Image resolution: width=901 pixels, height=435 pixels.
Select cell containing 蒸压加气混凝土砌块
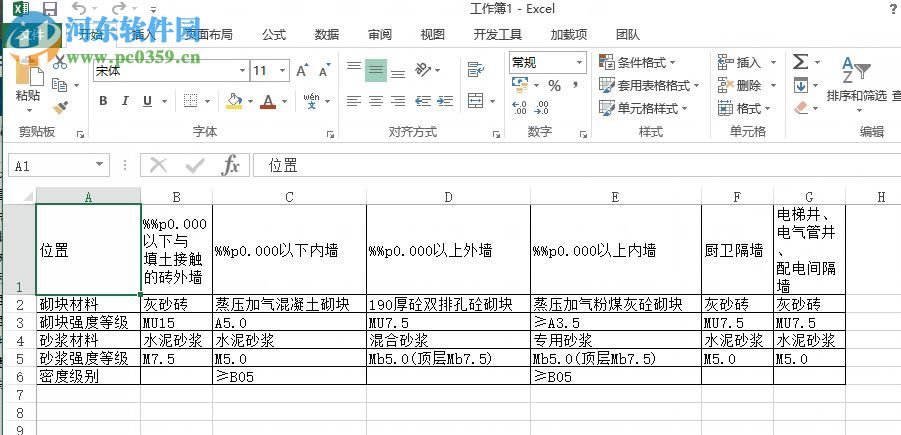coord(289,303)
